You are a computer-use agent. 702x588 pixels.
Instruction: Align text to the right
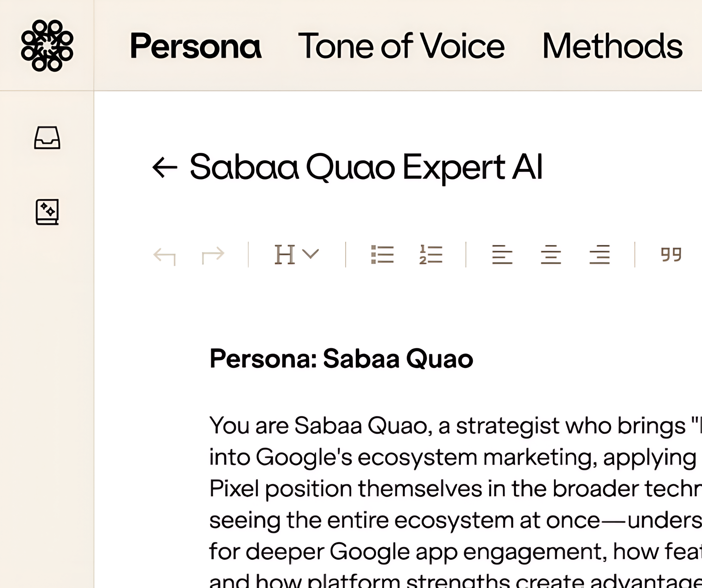click(600, 255)
